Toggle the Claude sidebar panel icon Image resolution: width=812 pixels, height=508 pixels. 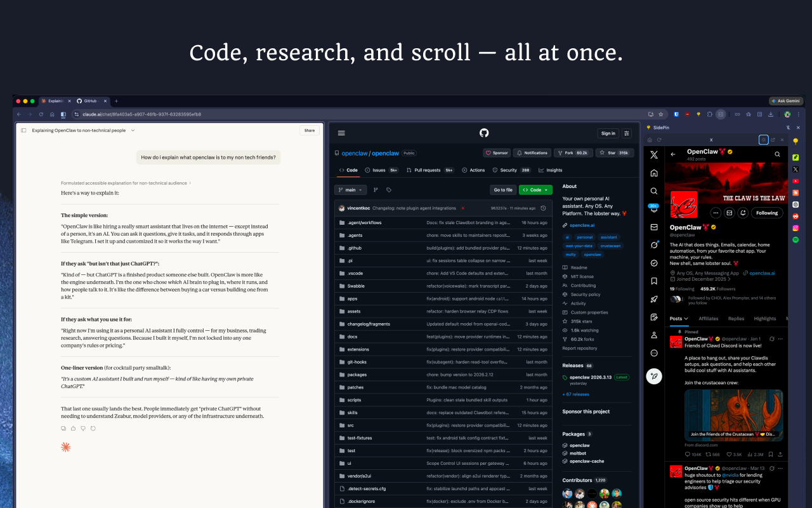[x=23, y=130]
